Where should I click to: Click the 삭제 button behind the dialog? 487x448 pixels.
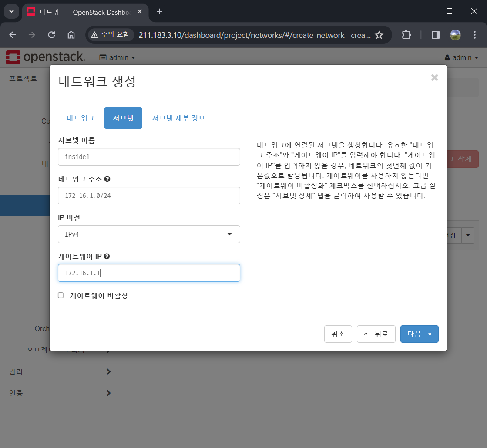pos(463,159)
